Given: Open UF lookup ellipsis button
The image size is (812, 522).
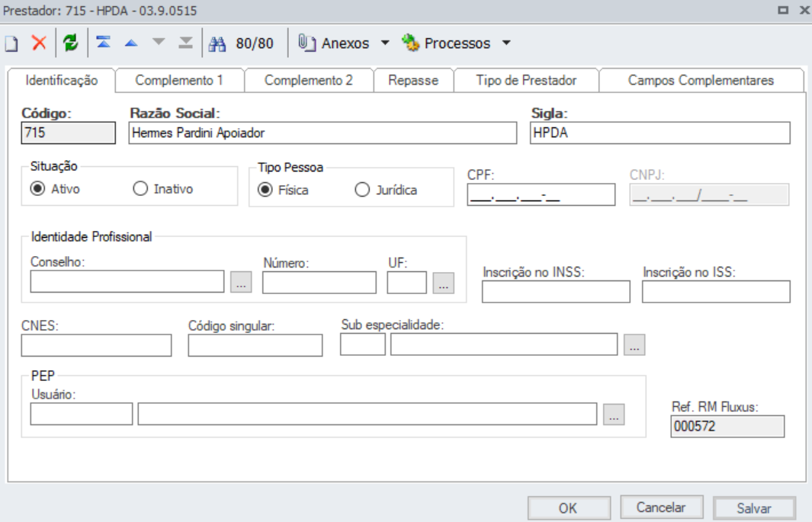Looking at the screenshot, I should click(443, 283).
